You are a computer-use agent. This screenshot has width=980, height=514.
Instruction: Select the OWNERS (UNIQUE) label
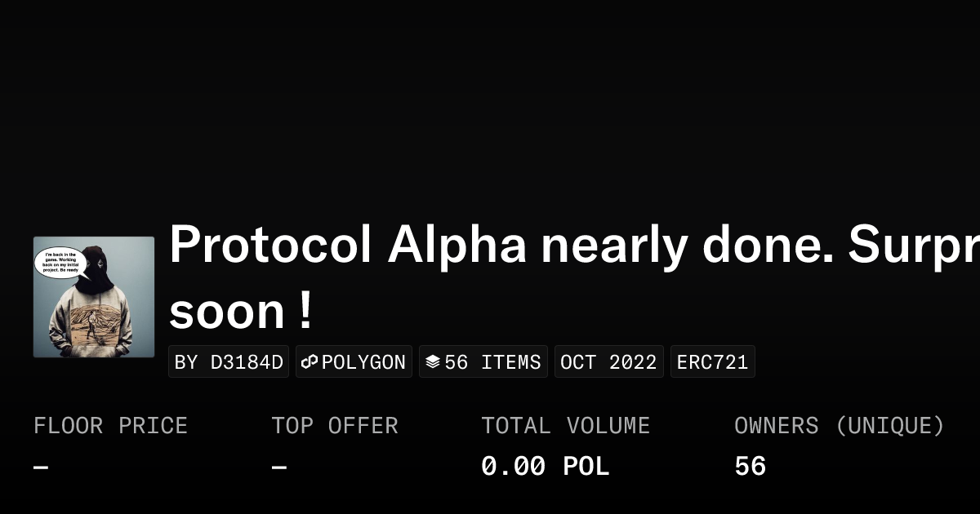[839, 426]
